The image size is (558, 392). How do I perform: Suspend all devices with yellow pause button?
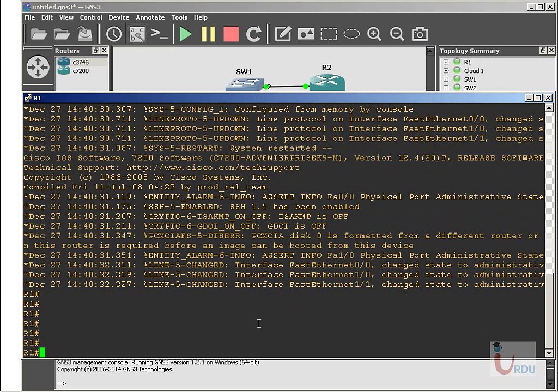pyautogui.click(x=208, y=34)
